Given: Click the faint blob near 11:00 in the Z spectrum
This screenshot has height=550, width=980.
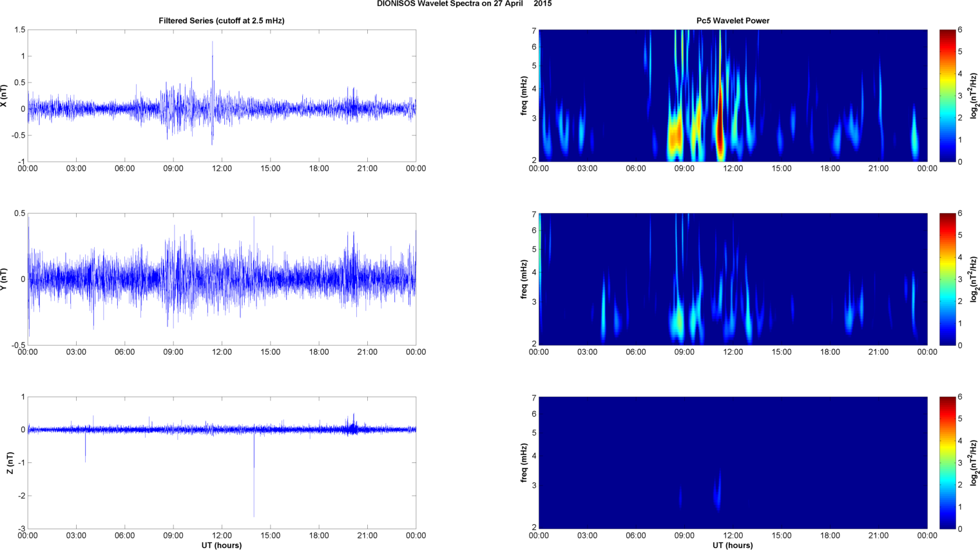Looking at the screenshot, I should (717, 493).
